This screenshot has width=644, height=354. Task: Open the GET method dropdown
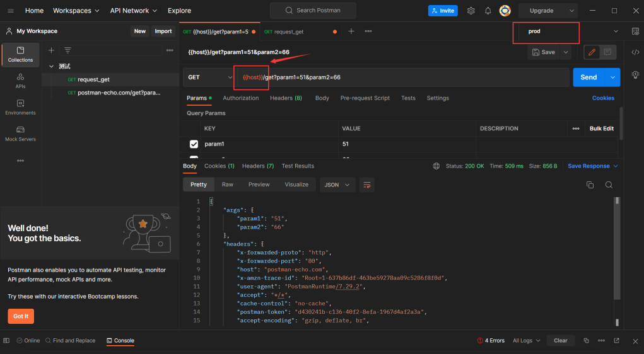[209, 77]
